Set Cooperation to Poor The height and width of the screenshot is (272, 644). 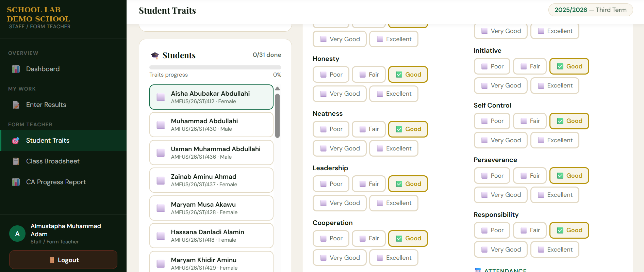pos(331,238)
